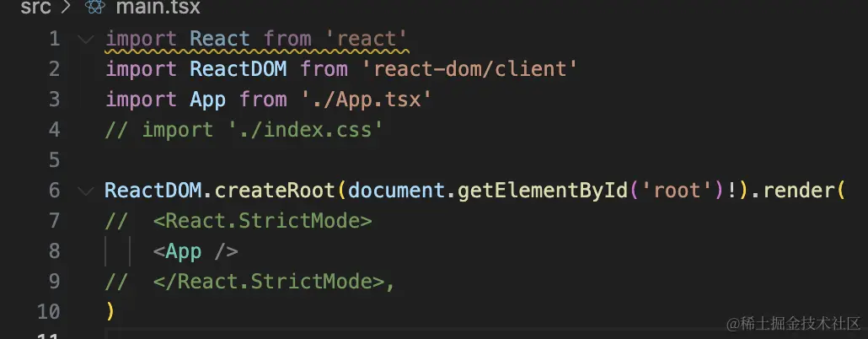The width and height of the screenshot is (868, 339).
Task: Click ReactDOM at start of line 6
Action: click(153, 191)
